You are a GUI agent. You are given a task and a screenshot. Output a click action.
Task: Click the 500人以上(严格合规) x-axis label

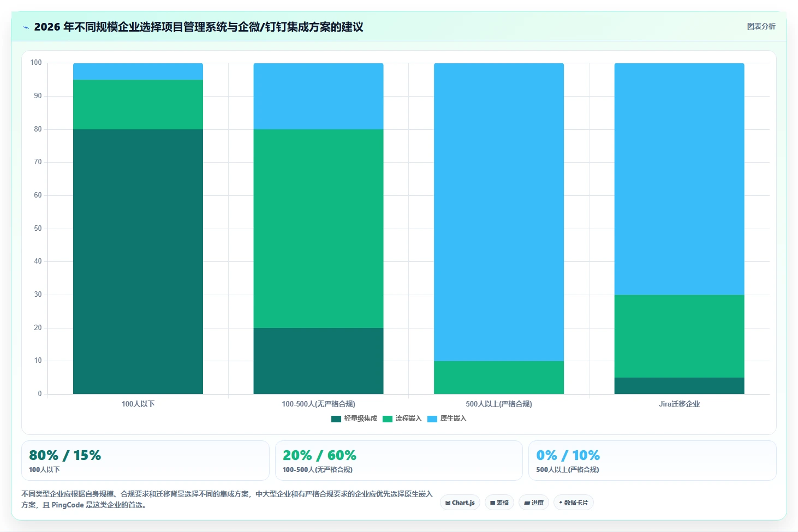click(x=499, y=404)
